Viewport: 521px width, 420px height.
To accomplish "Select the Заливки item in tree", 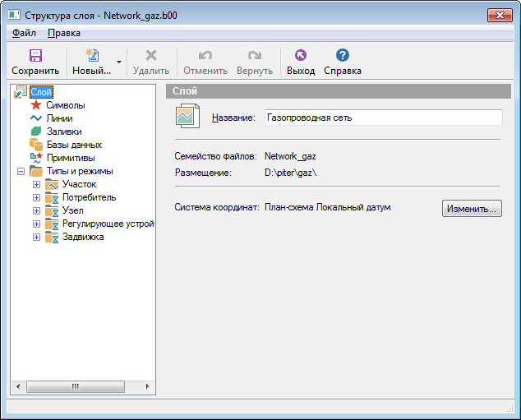I will 63,132.
